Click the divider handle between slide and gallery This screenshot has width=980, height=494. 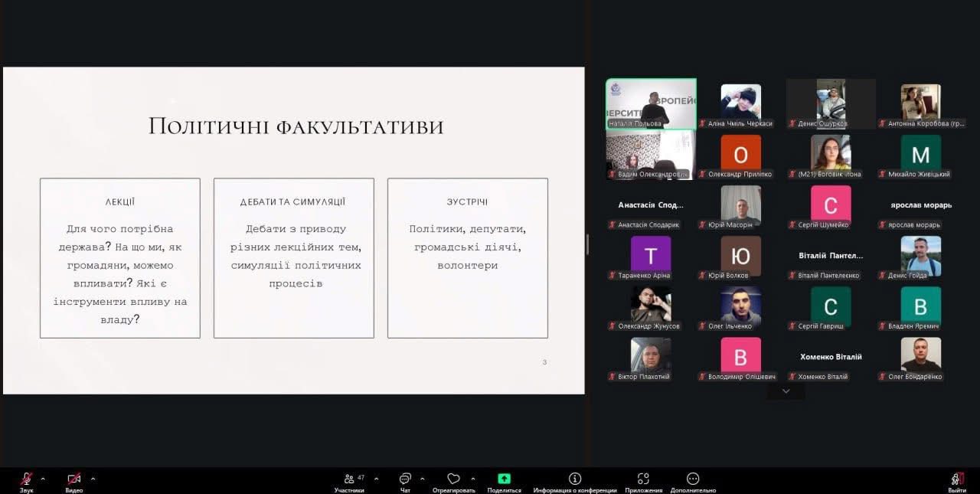pos(587,244)
